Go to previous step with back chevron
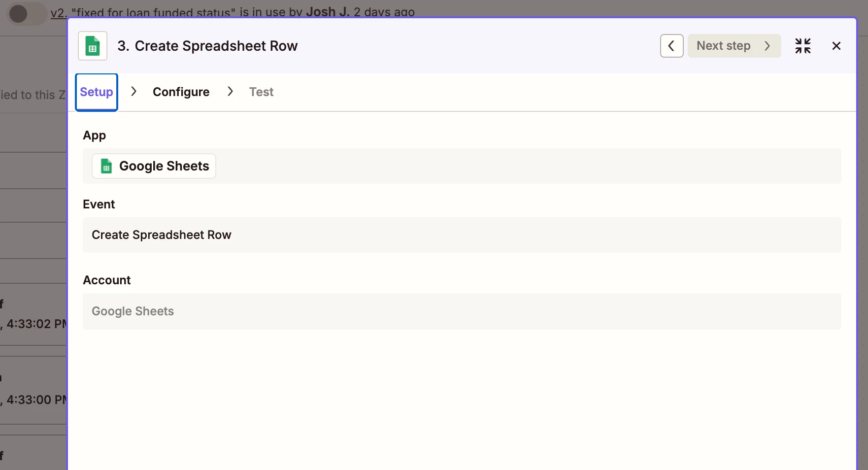This screenshot has width=868, height=470. [x=671, y=46]
